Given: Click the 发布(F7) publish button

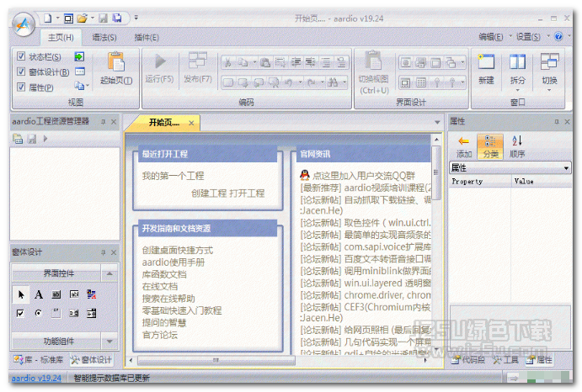Looking at the screenshot, I should (197, 69).
